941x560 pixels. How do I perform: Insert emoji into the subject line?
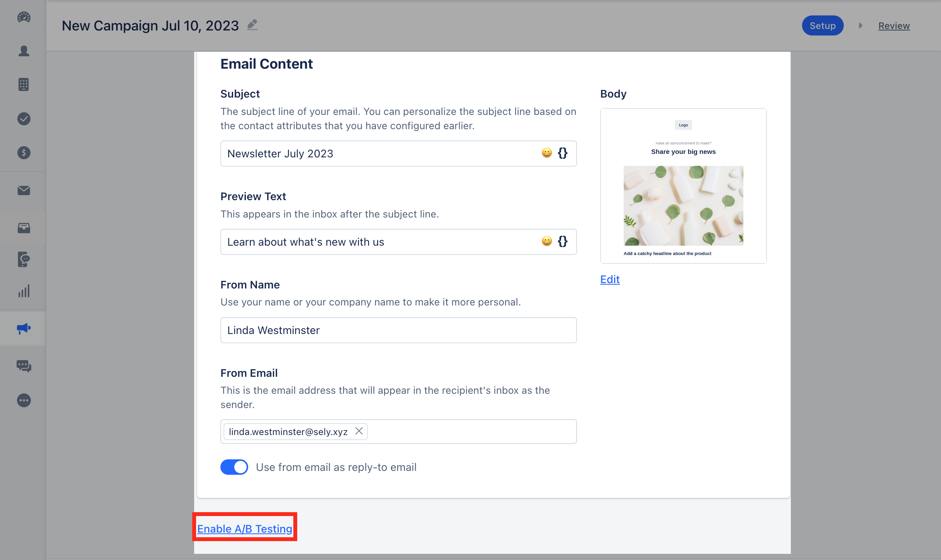546,153
